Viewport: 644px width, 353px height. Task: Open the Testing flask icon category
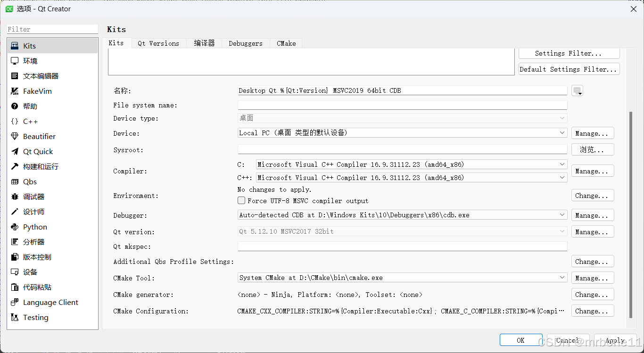tap(15, 317)
